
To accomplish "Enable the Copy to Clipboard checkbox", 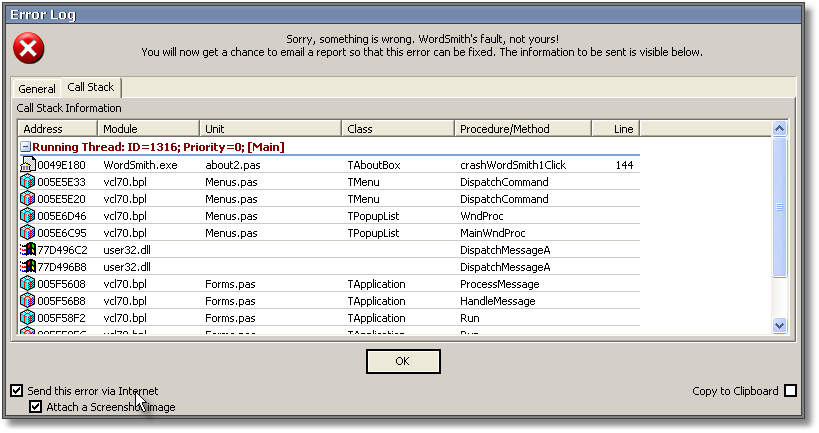I will [x=791, y=391].
